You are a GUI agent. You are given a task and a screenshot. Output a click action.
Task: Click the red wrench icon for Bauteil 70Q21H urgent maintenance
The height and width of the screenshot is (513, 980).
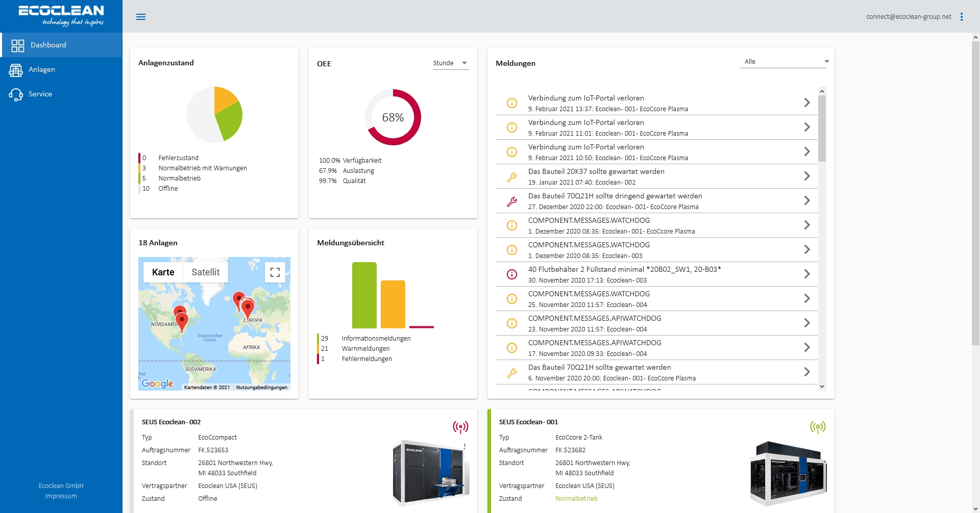click(511, 201)
